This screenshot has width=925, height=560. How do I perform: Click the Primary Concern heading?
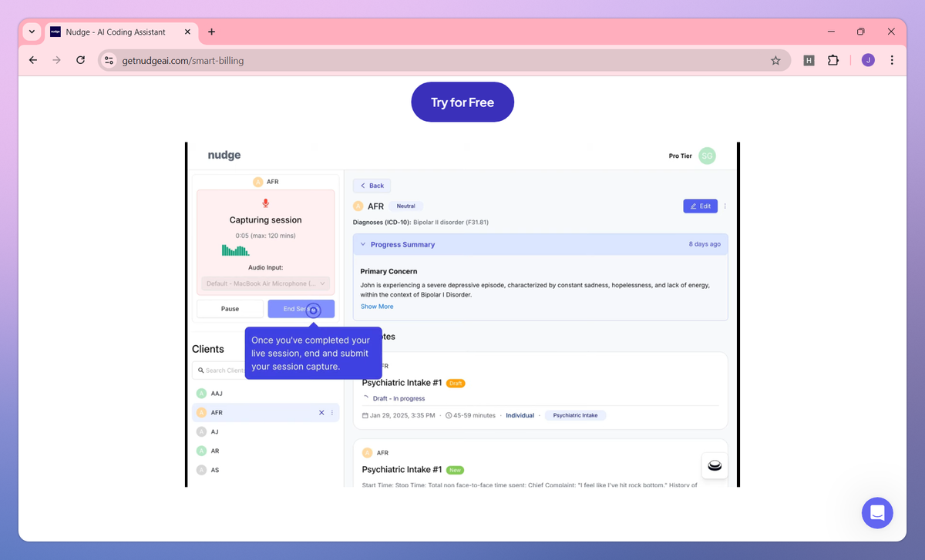tap(389, 271)
